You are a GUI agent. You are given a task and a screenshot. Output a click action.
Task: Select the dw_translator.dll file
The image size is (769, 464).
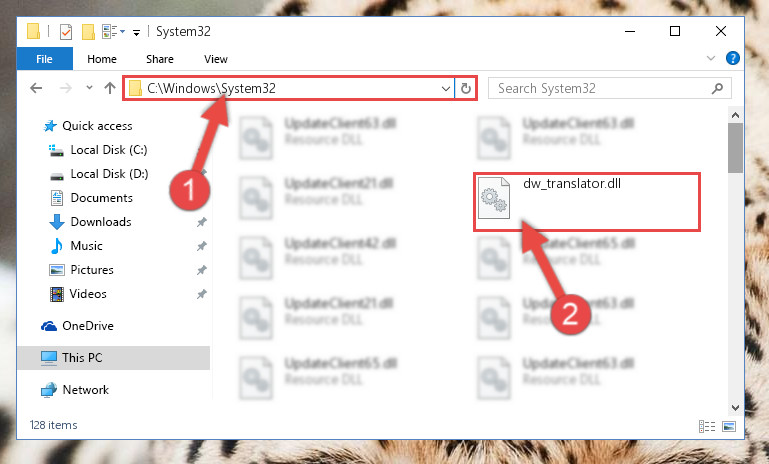click(586, 201)
